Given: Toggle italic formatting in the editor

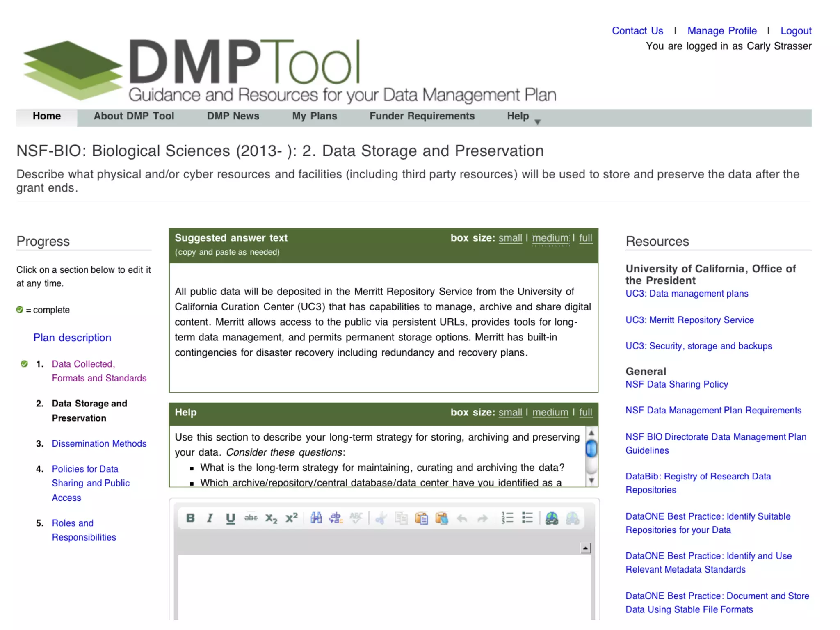Looking at the screenshot, I should (210, 518).
